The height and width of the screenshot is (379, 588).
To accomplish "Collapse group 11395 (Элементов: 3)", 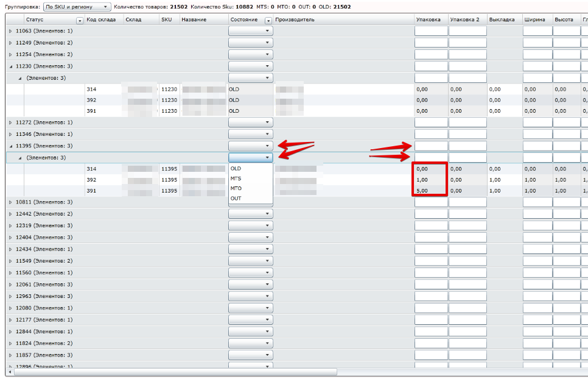I will coord(10,146).
